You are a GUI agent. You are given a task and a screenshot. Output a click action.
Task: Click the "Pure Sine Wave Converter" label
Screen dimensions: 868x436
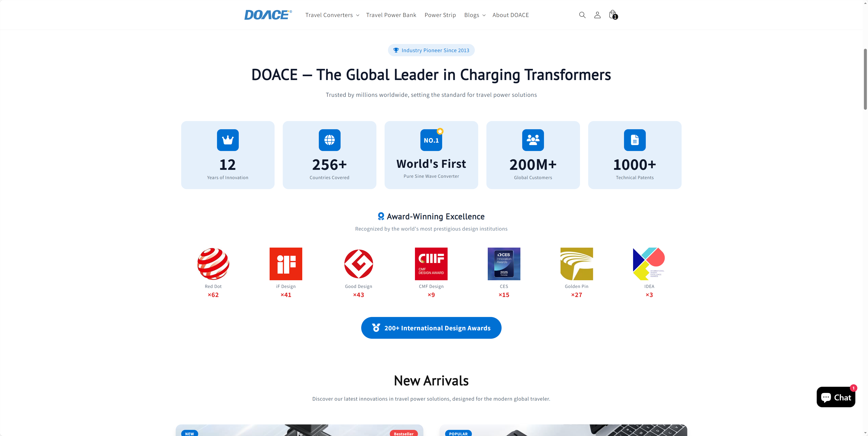click(431, 176)
